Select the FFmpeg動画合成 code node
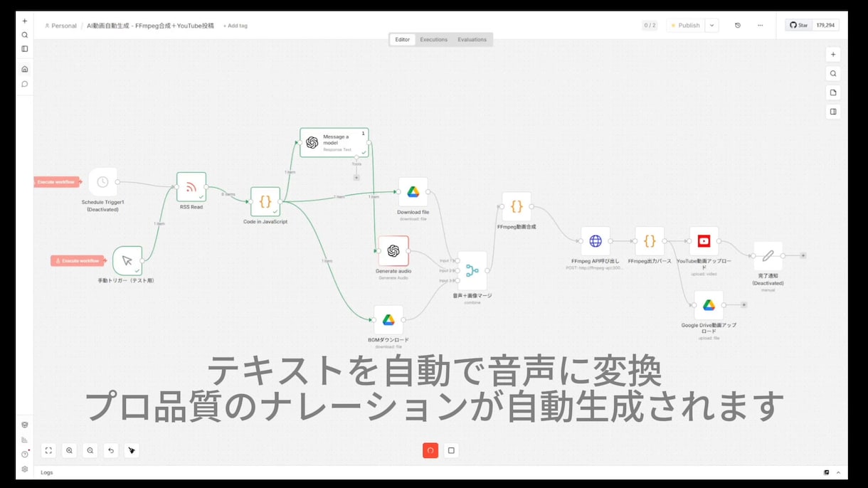 (x=517, y=206)
